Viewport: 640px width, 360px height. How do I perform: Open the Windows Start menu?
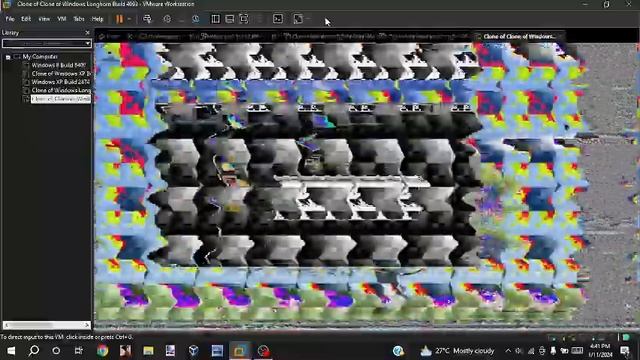coord(11,351)
